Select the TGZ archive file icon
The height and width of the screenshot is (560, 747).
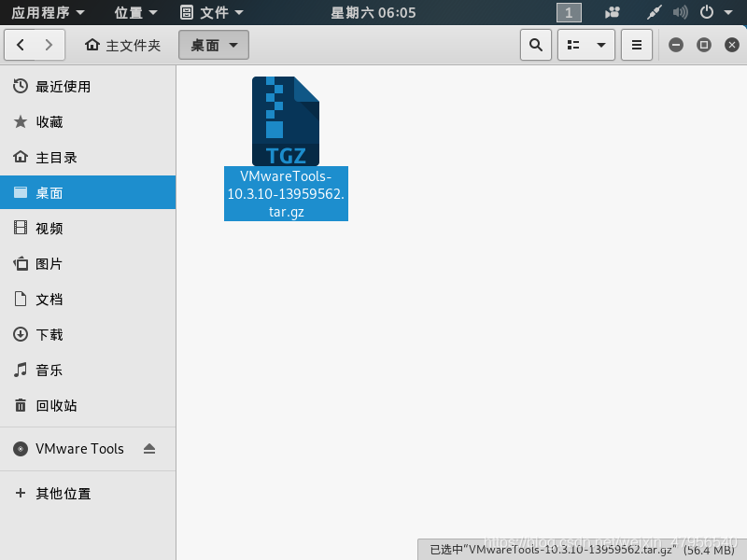point(286,121)
